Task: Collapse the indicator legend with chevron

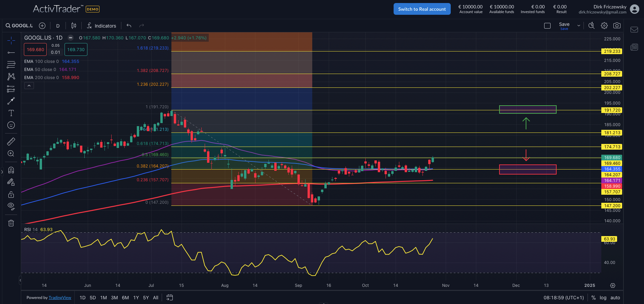Action: pos(29,86)
